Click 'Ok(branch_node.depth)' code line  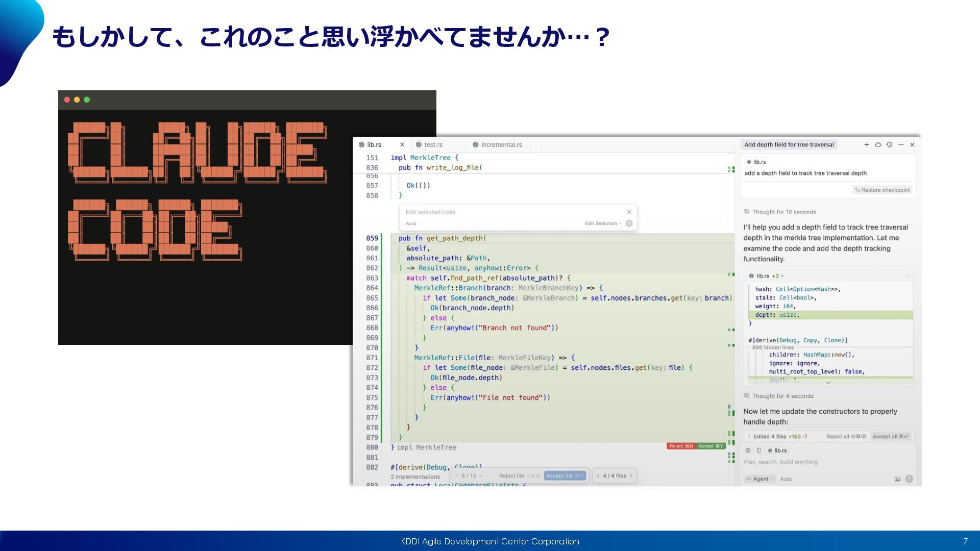click(x=472, y=308)
